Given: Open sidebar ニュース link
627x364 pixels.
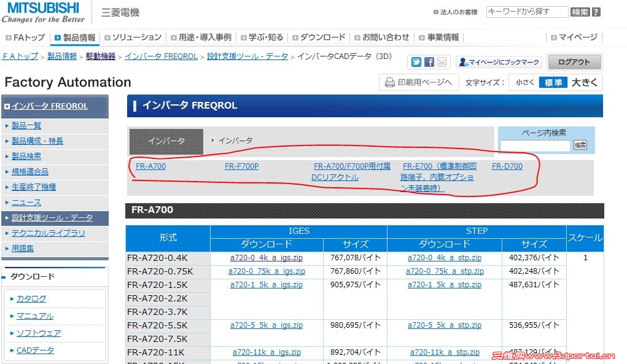Looking at the screenshot, I should click(26, 203).
